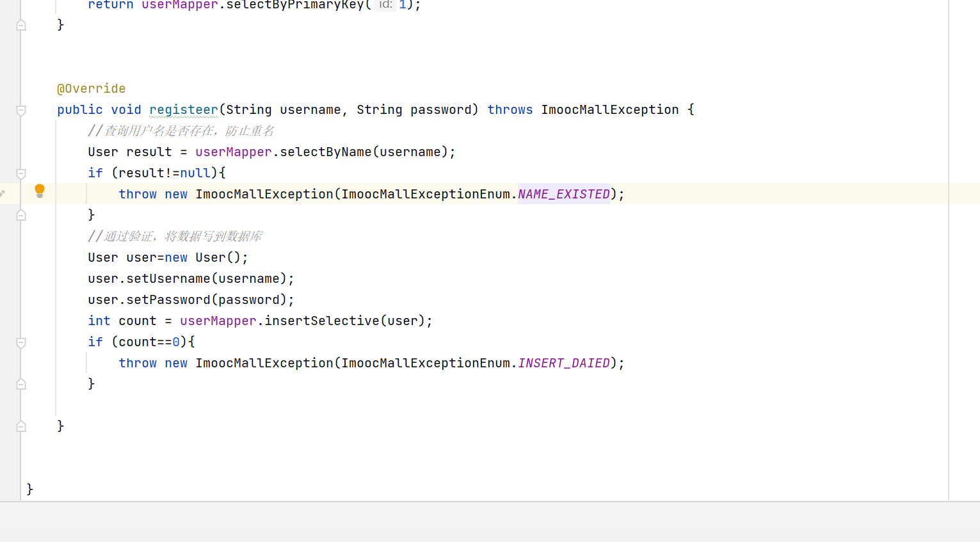Click the @Override annotation
The image size is (980, 542).
tap(91, 88)
